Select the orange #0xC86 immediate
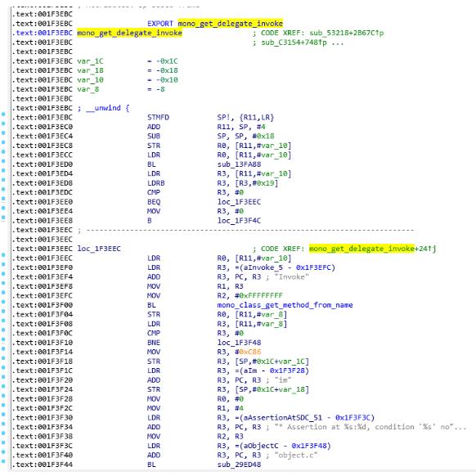The width and height of the screenshot is (476, 476). coord(248,353)
